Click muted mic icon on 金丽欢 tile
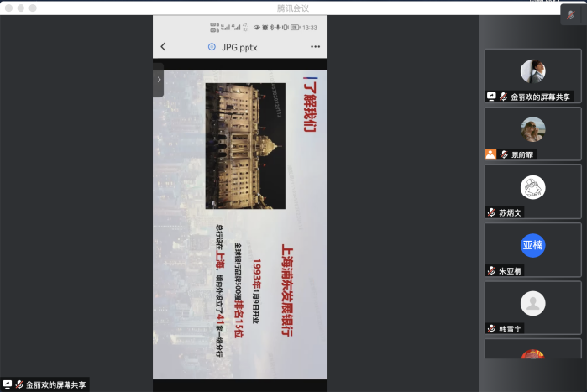587x392 pixels. (x=503, y=97)
